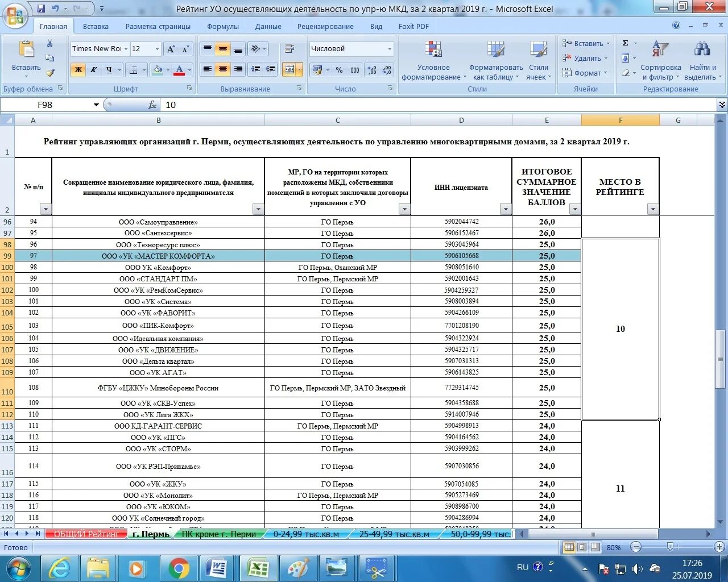Click the Office button logo
Image resolution: width=728 pixels, height=582 pixels.
[15, 15]
